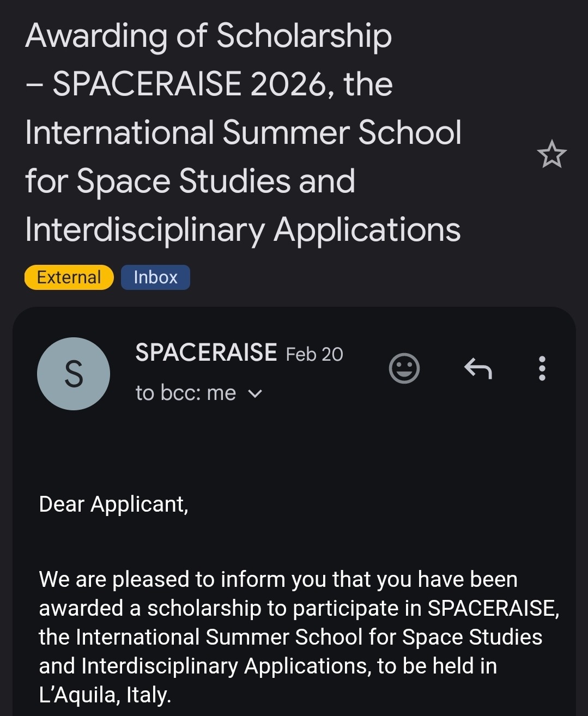Reply to the SPACERAISE email
Screen dimensions: 588x716
point(478,368)
